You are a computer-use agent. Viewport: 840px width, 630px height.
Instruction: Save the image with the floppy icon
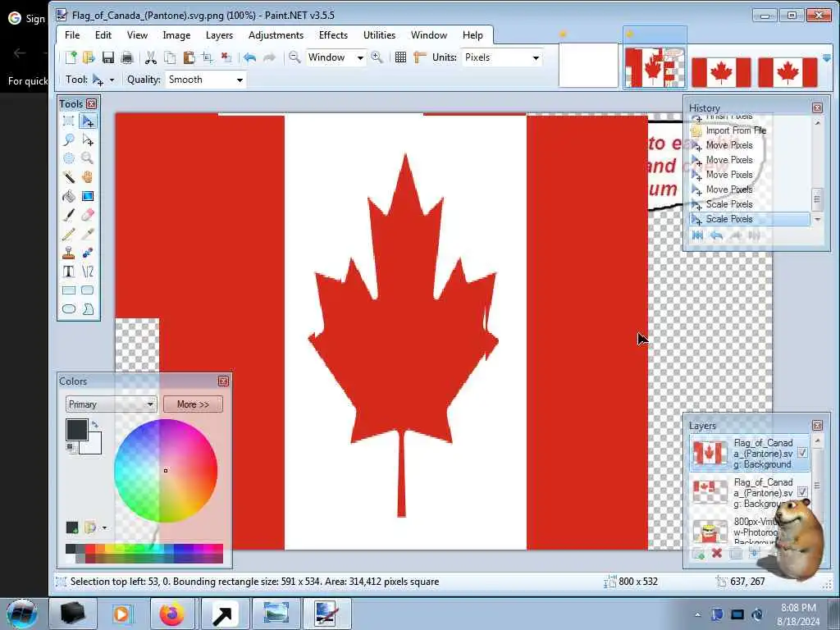click(107, 57)
